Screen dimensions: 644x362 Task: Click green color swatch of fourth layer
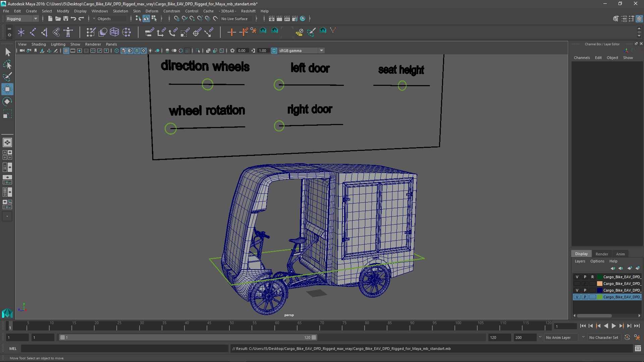click(x=600, y=297)
